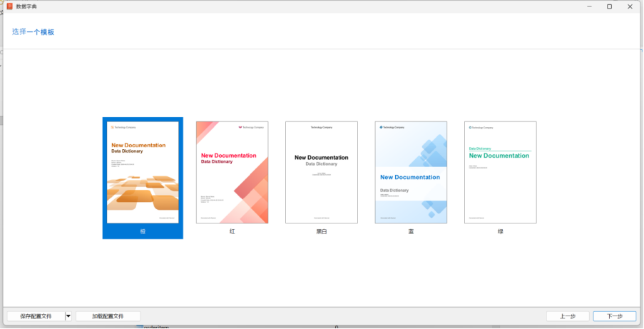644x329 pixels.
Task: Pick the black and white template preview
Action: click(x=321, y=172)
